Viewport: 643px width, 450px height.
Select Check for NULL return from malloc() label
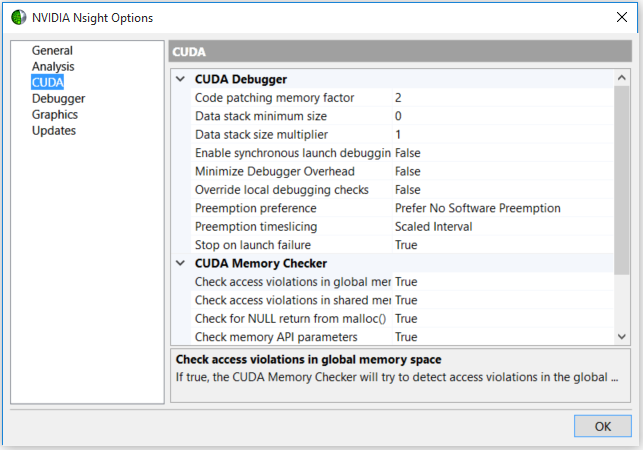coord(290,319)
